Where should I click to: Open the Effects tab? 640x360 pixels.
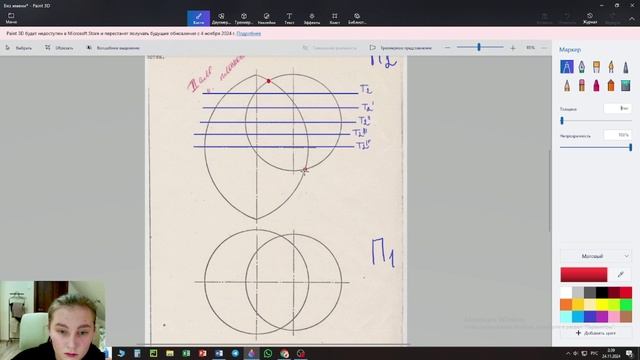coord(312,18)
